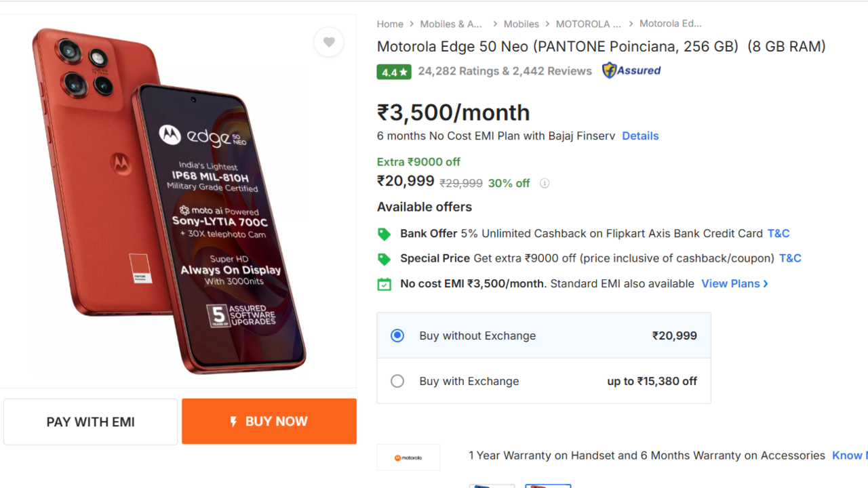Screen dimensions: 868x488
Task: Click the green Special Price tag icon
Action: coord(384,259)
